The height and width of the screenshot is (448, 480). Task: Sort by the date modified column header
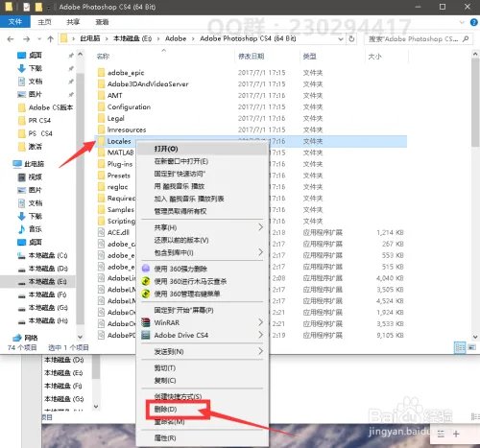[x=252, y=57]
